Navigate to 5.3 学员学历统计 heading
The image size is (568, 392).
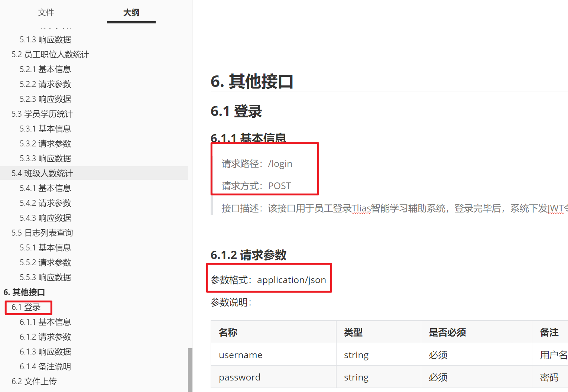pos(42,114)
